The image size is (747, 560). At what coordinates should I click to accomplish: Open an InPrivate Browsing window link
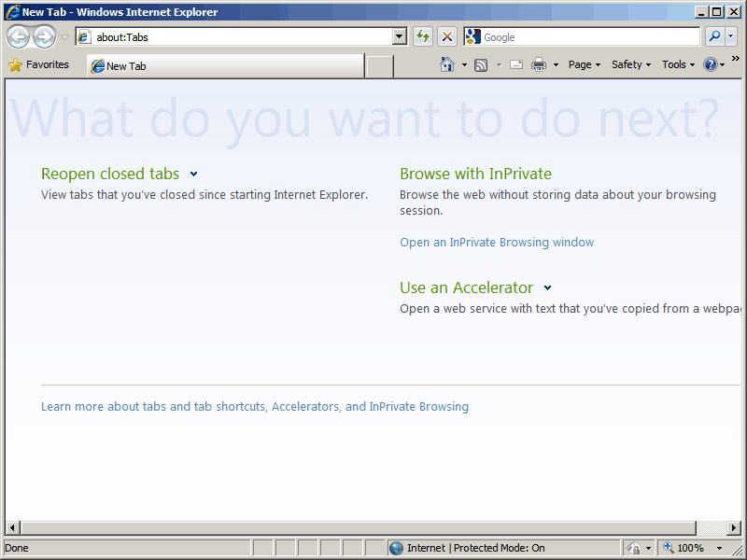tap(497, 243)
